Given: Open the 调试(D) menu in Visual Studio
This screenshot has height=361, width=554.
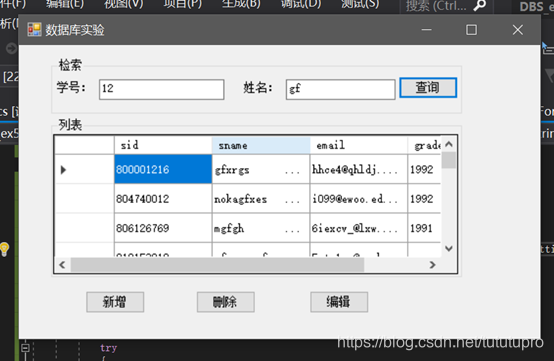Looking at the screenshot, I should coord(301,4).
